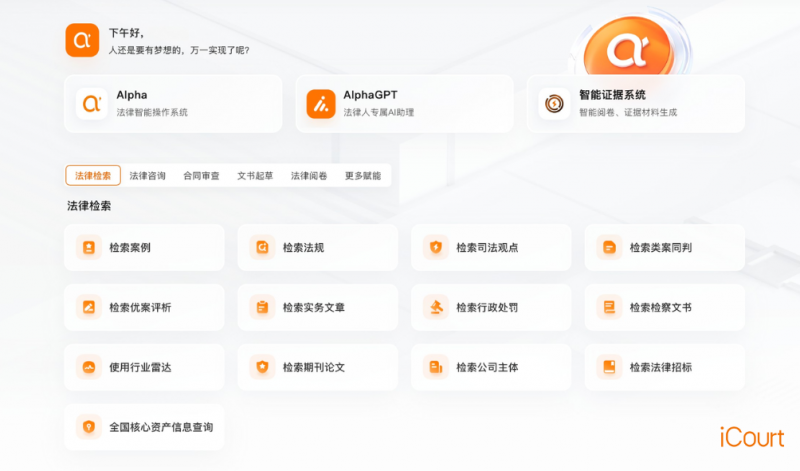This screenshot has width=800, height=471.
Task: Open 检索优案评析 search
Action: click(x=144, y=307)
